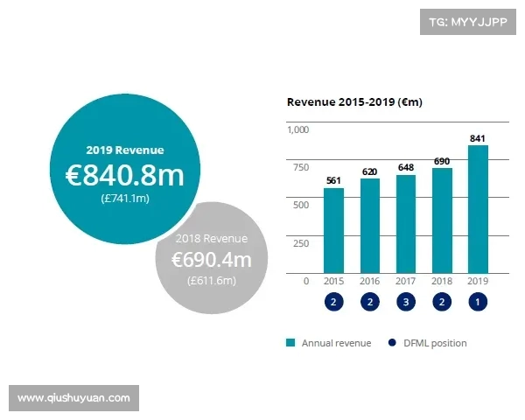The image size is (525, 420).
Task: Select the number 1 badge under 2019
Action: coord(478,302)
